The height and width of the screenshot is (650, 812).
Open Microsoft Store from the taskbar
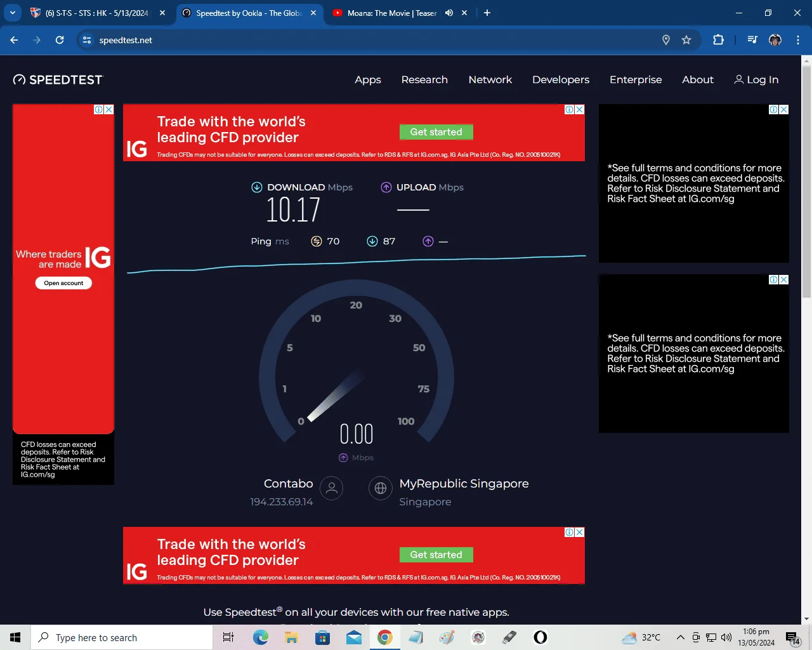pos(322,637)
